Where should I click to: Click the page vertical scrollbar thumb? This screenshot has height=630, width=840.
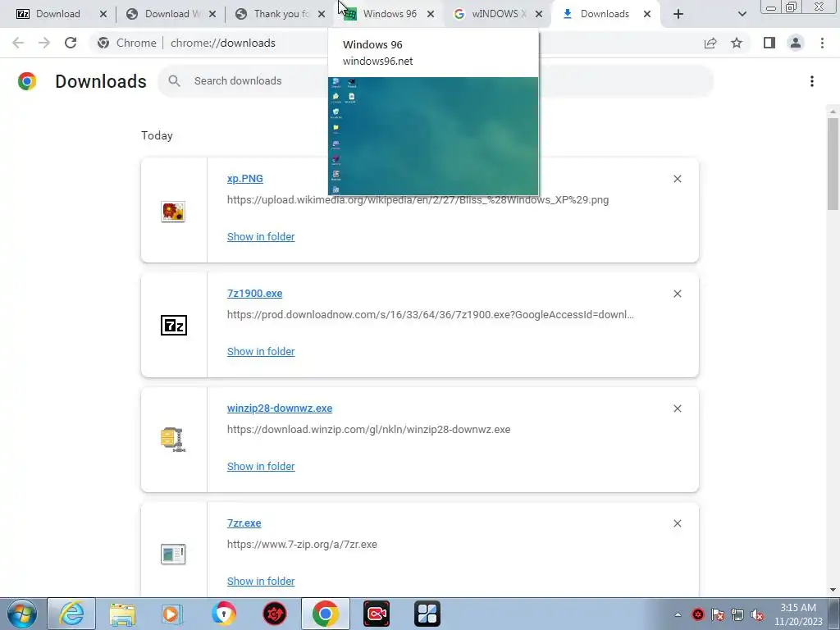[x=833, y=163]
